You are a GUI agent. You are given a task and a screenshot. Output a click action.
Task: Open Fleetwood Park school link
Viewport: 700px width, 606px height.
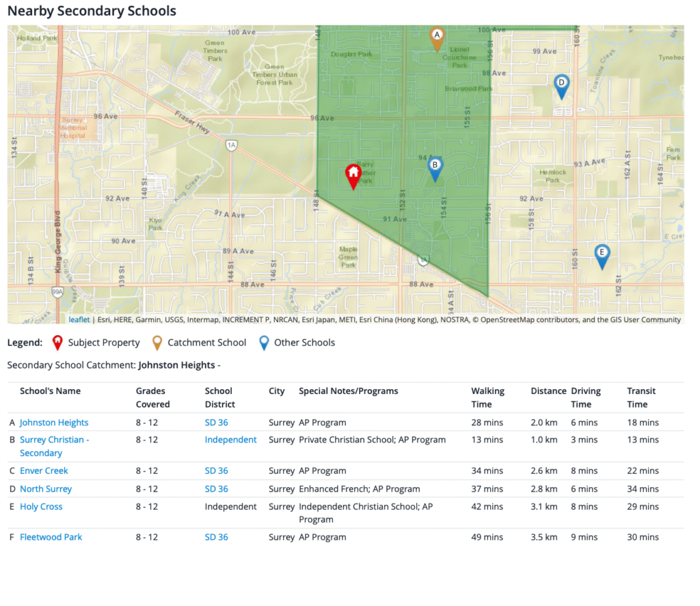click(51, 537)
